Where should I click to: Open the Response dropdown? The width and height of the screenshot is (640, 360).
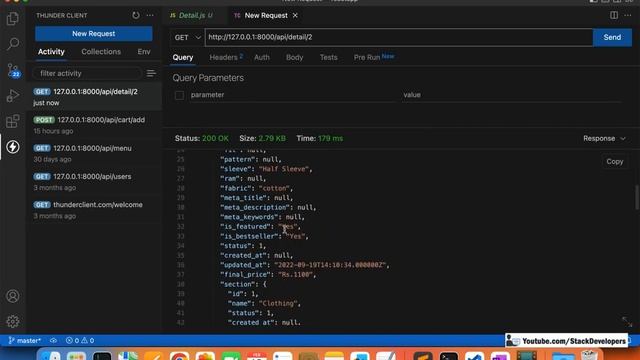point(604,138)
